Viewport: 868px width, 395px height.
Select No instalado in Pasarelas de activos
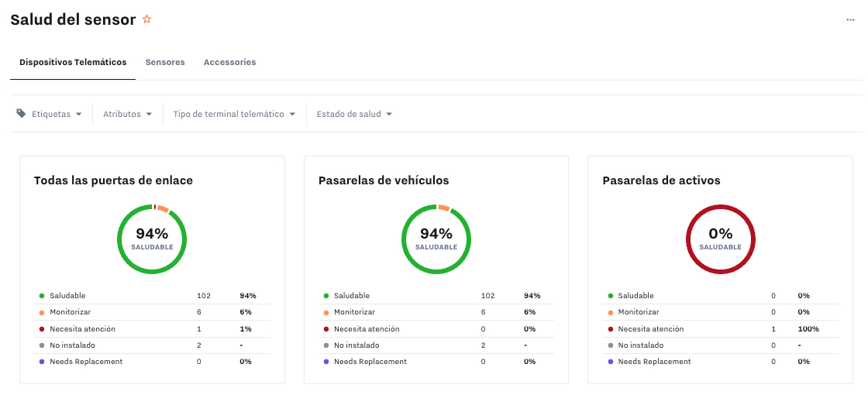(x=720, y=345)
